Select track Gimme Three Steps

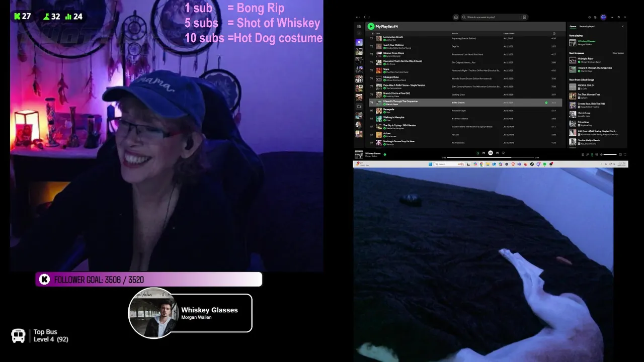tap(393, 53)
